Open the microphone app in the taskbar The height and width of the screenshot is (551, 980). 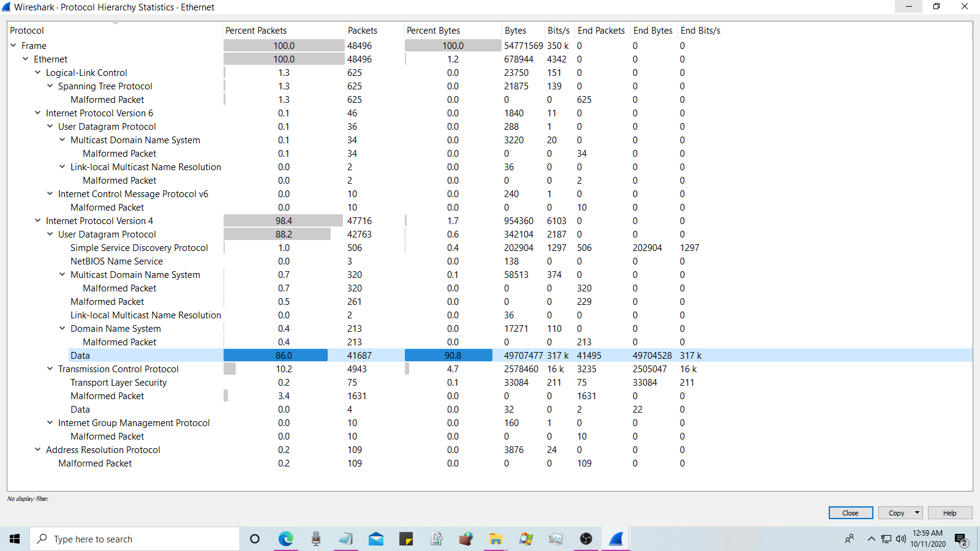(315, 539)
